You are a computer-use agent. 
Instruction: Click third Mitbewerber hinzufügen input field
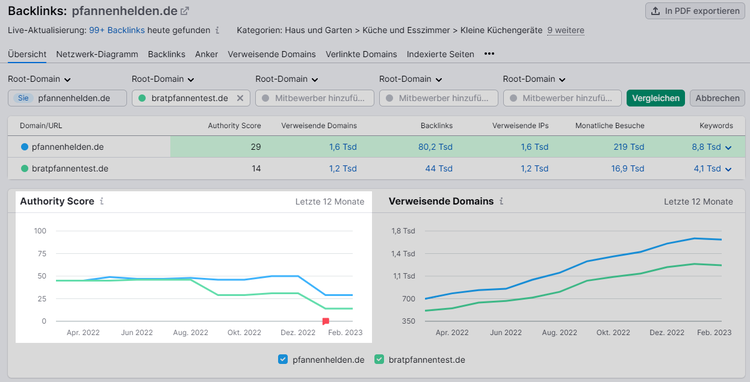click(x=315, y=98)
